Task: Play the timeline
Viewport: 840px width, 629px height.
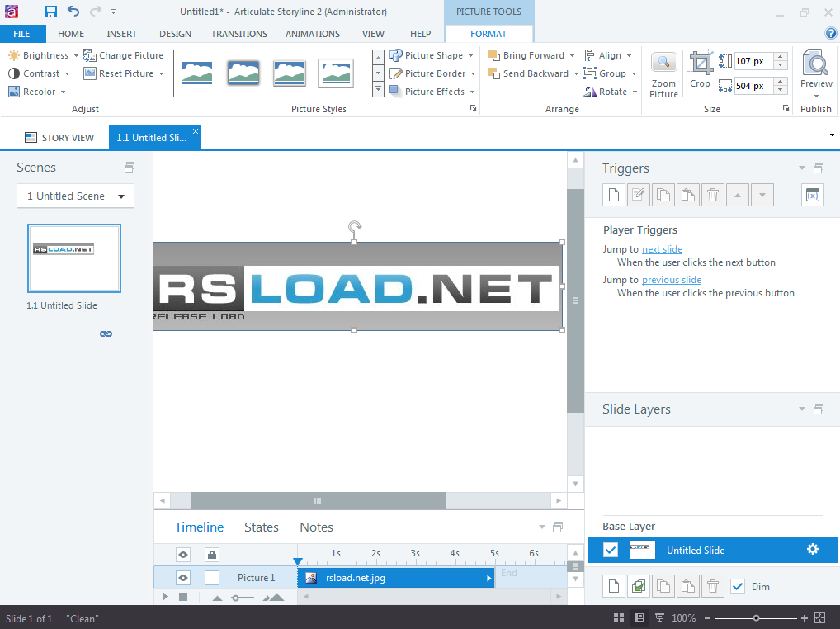Action: [x=165, y=596]
